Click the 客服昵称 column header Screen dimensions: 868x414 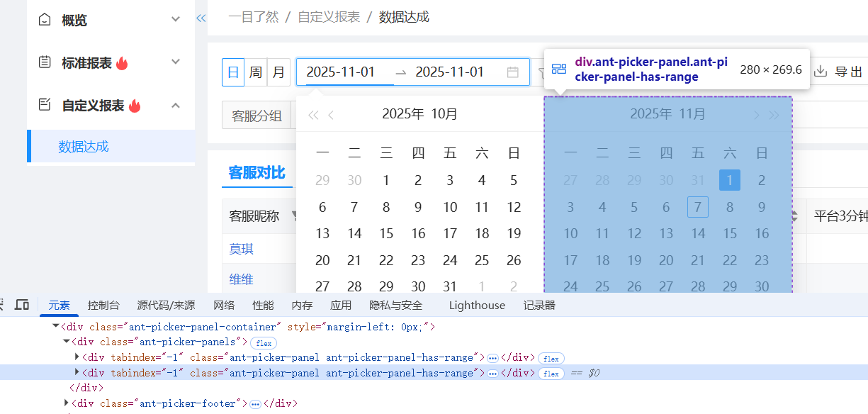(x=254, y=216)
